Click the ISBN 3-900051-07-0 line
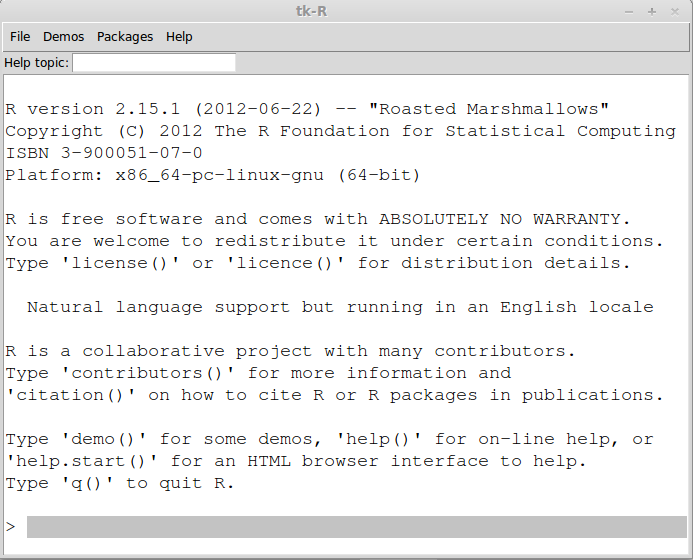 [104, 153]
